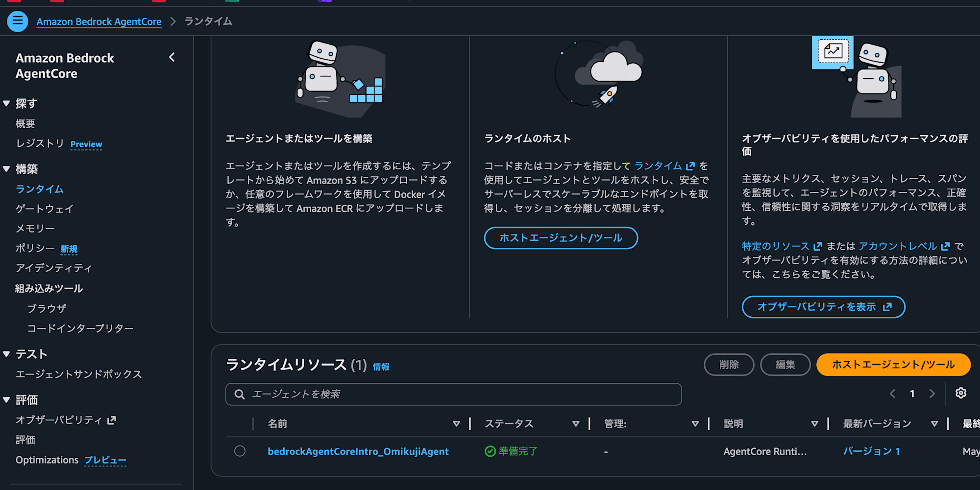Select the bedrockAgentCoreIntro_OmikujiAgent radio button
Image resolution: width=980 pixels, height=490 pixels.
240,451
